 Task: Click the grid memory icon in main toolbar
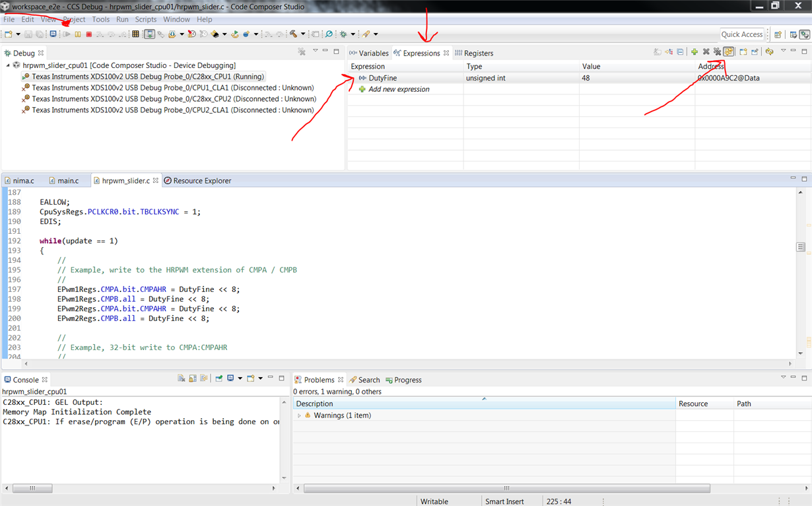click(135, 34)
